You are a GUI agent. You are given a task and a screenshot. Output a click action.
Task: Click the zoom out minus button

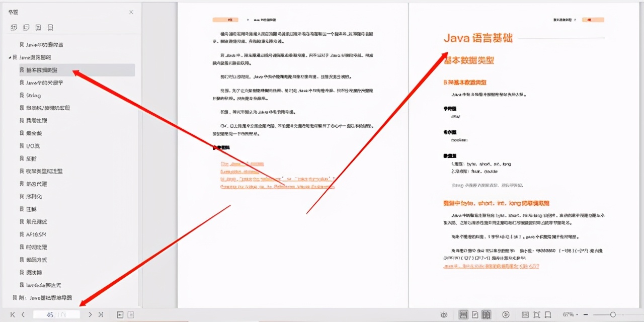[x=585, y=314]
